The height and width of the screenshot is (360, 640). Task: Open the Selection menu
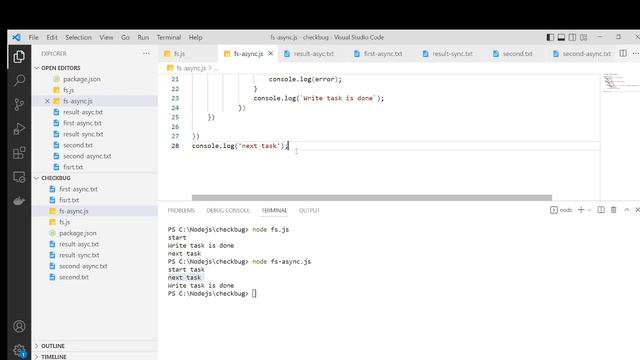78,37
